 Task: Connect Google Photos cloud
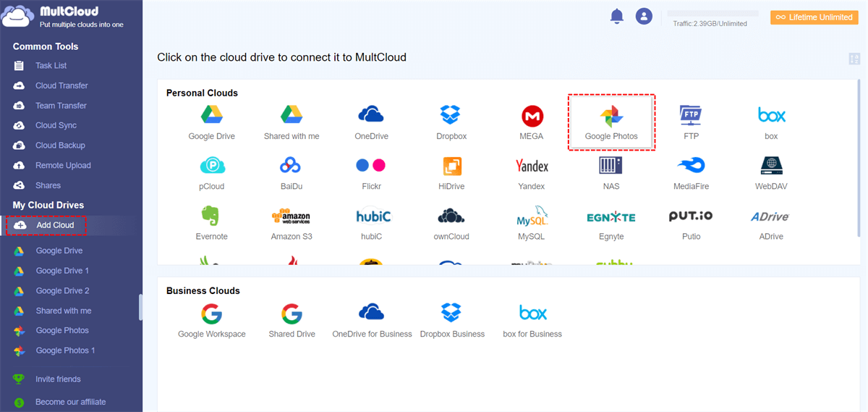tap(611, 122)
